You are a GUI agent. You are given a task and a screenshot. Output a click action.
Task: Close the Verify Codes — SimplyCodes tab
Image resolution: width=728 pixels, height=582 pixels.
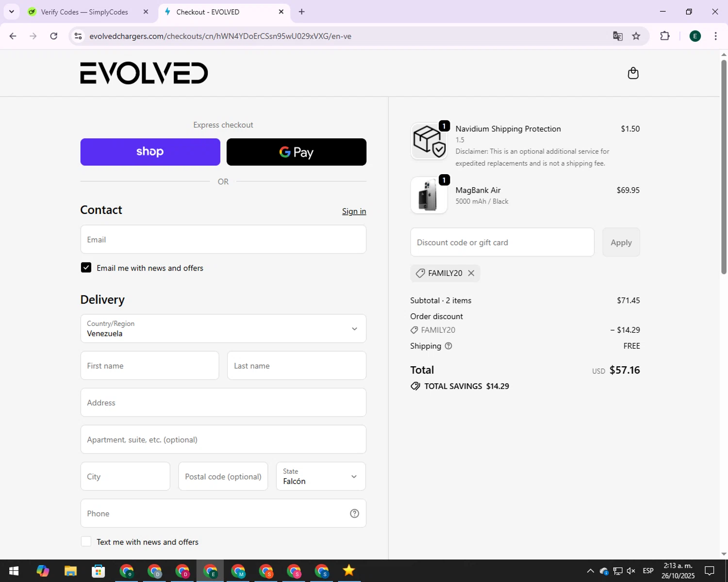pyautogui.click(x=146, y=12)
